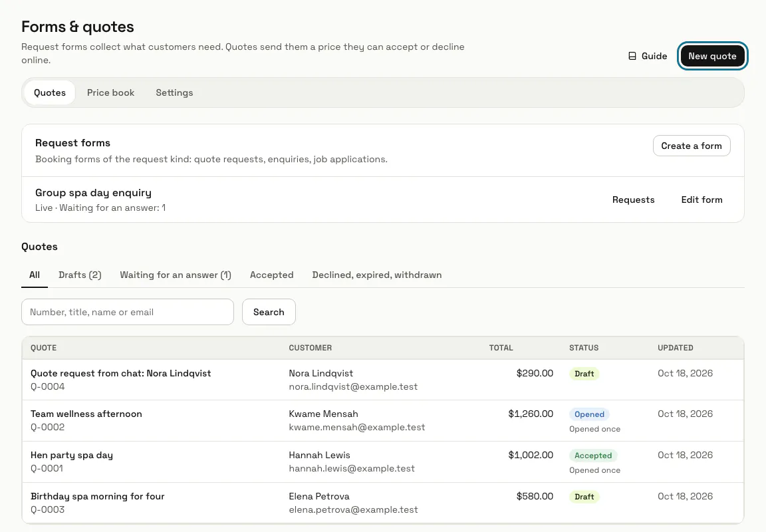Click email nora.lindqvist@example.test

click(x=353, y=386)
